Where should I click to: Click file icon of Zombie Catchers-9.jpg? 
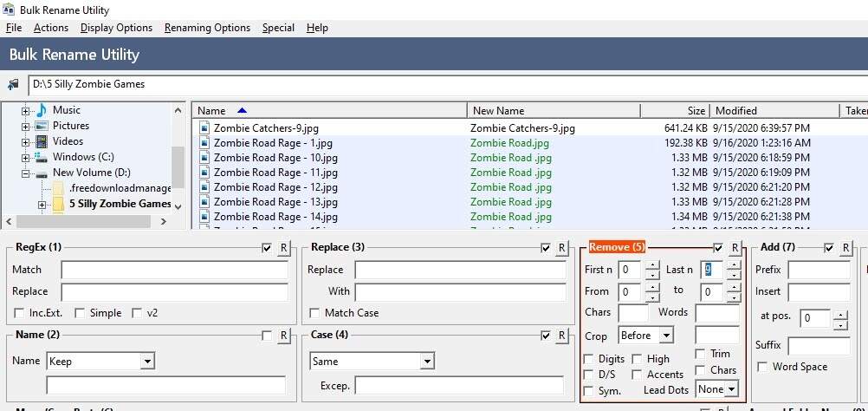point(204,128)
